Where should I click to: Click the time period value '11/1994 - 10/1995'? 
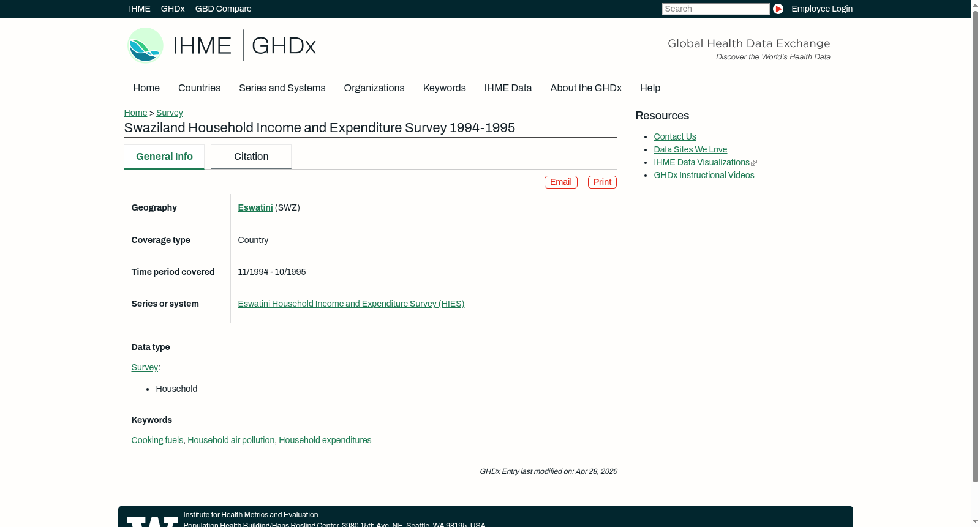(x=272, y=272)
